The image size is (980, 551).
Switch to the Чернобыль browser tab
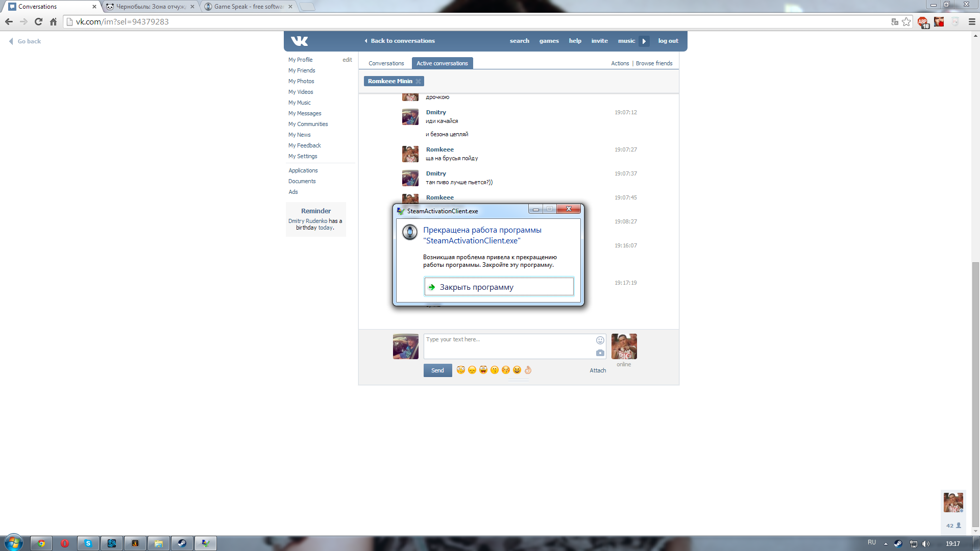tap(151, 7)
